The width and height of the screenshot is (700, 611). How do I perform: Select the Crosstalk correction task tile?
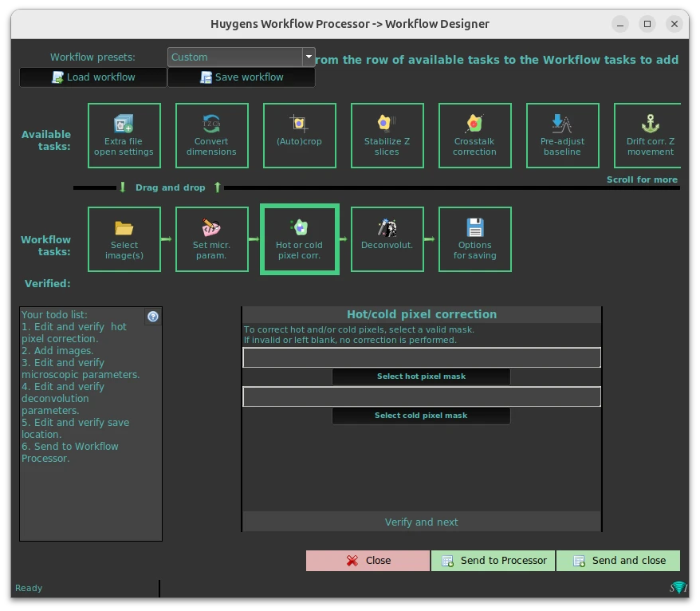tap(475, 136)
